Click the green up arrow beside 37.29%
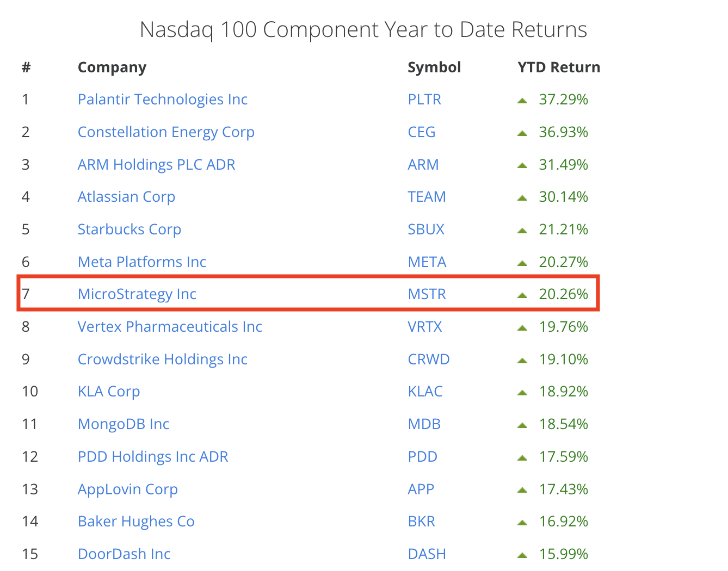This screenshot has width=728, height=571. (522, 100)
